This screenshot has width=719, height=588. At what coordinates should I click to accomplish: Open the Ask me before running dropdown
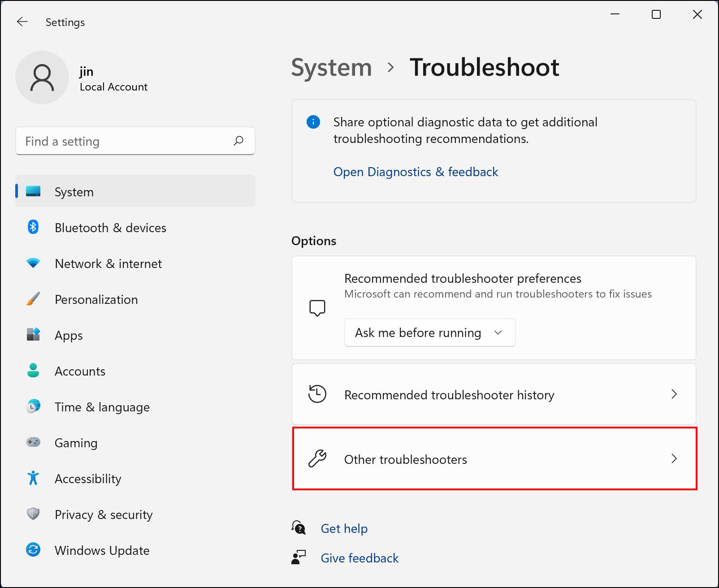pyautogui.click(x=429, y=333)
